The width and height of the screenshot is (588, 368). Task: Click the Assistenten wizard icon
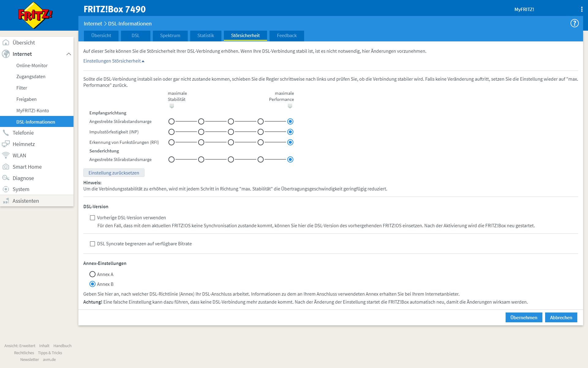pos(6,201)
